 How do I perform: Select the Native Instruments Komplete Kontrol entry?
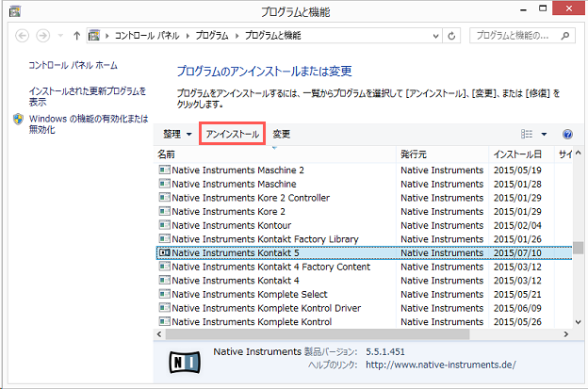coord(363,322)
